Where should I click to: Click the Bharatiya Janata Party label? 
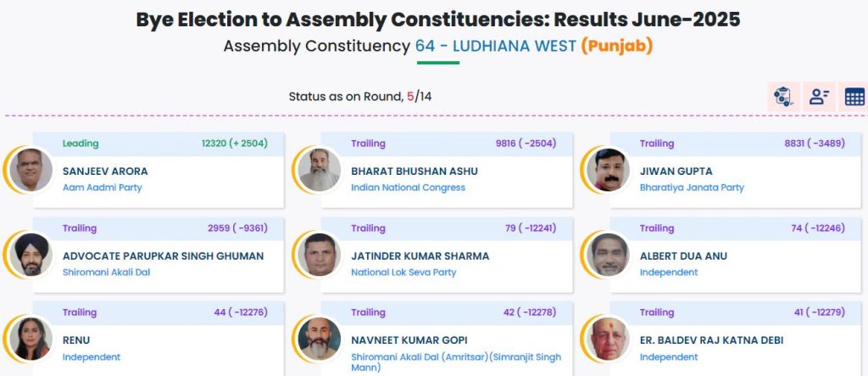click(692, 188)
